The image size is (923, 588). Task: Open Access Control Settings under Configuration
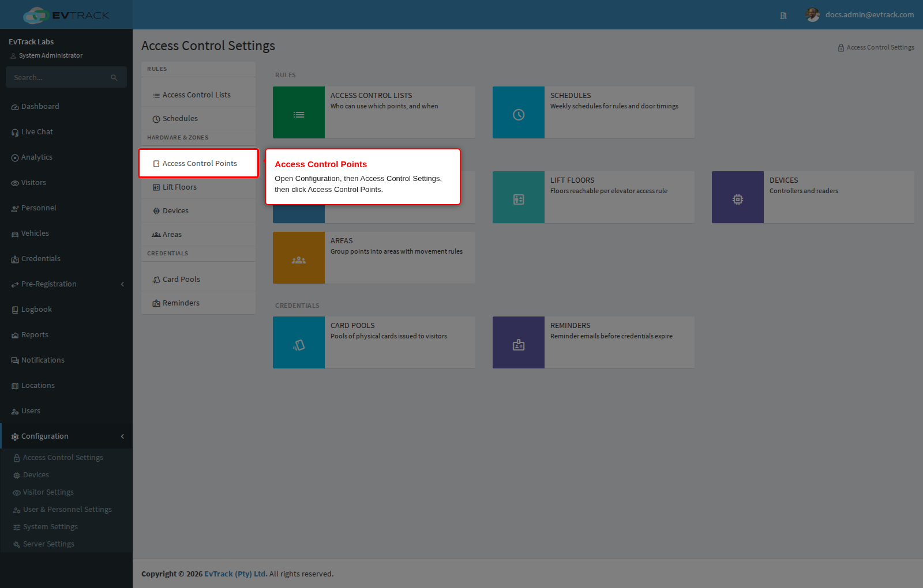click(66, 458)
